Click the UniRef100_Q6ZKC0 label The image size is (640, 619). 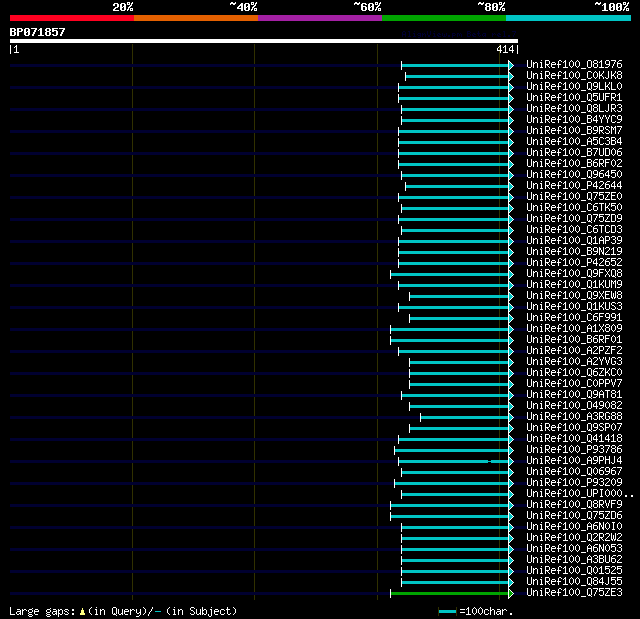(x=574, y=373)
